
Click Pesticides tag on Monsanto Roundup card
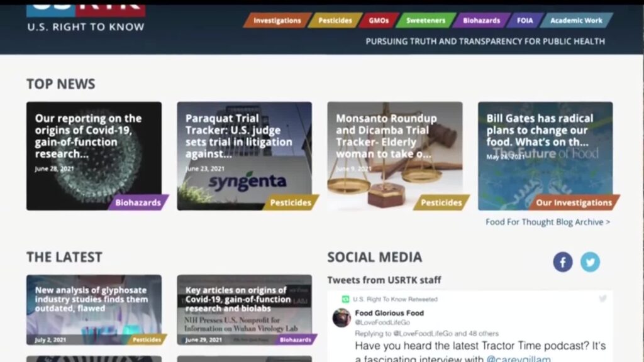click(x=441, y=202)
